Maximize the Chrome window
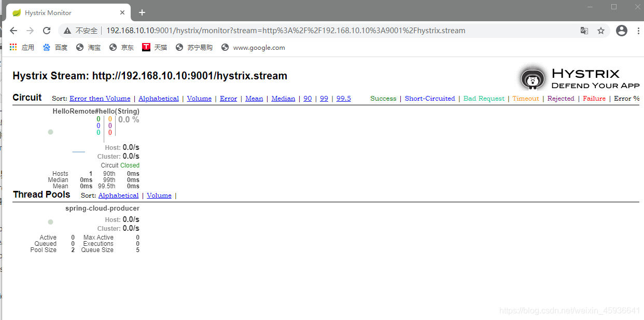This screenshot has height=320, width=644. click(614, 7)
